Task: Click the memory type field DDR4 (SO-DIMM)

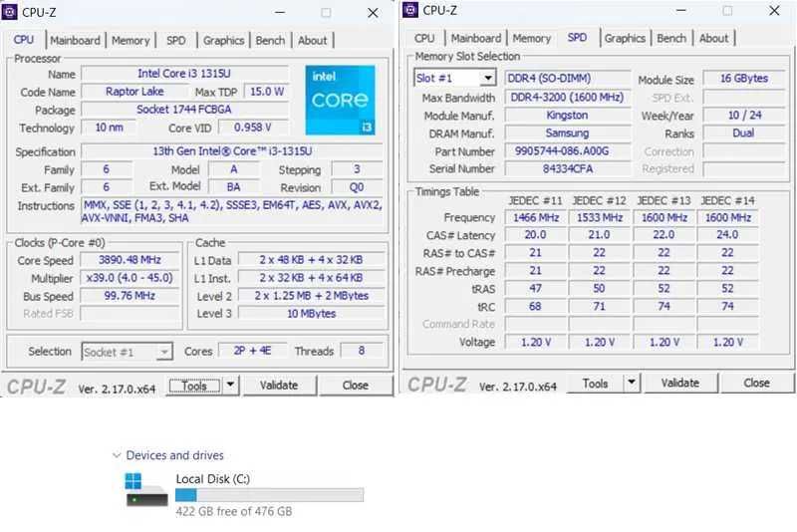Action: tap(567, 79)
